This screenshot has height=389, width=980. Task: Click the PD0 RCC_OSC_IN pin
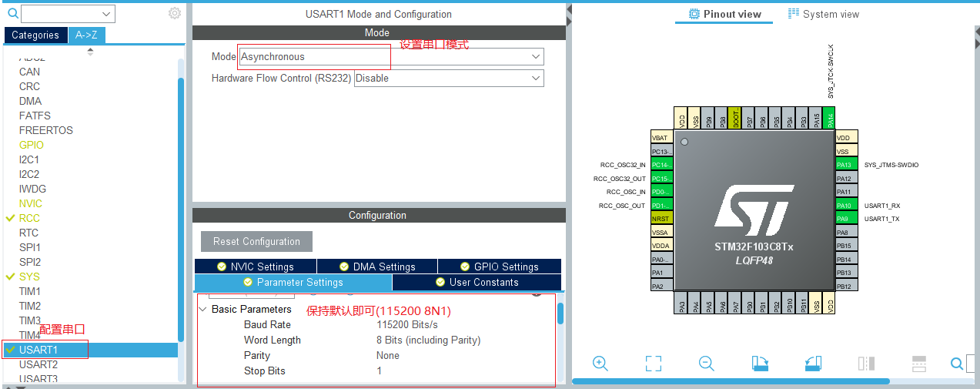click(x=661, y=192)
